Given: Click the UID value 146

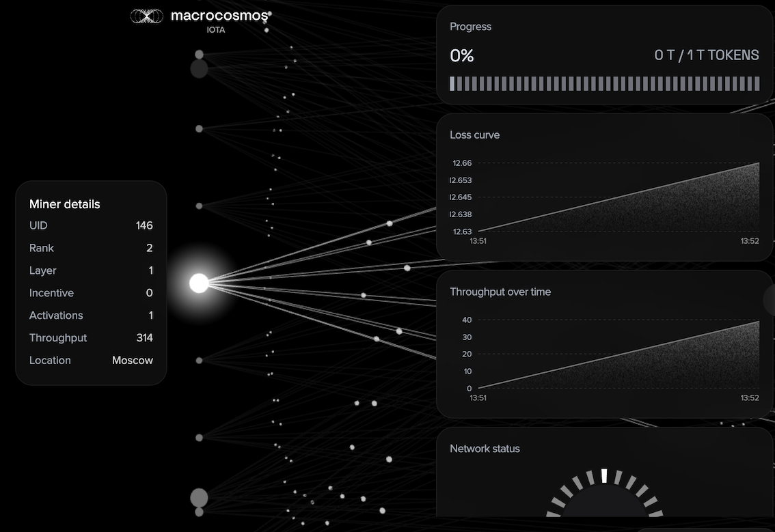Looking at the screenshot, I should pyautogui.click(x=144, y=225).
